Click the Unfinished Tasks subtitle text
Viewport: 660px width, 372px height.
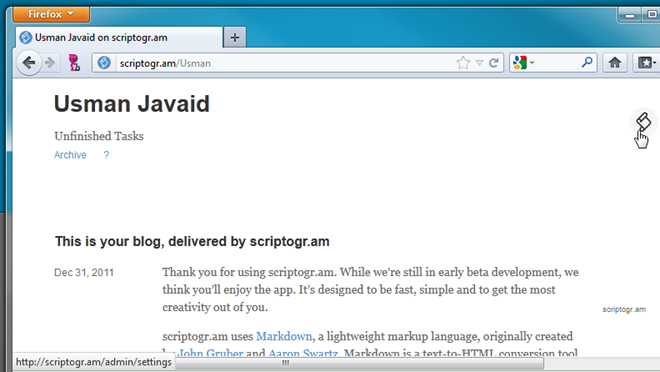tap(99, 136)
